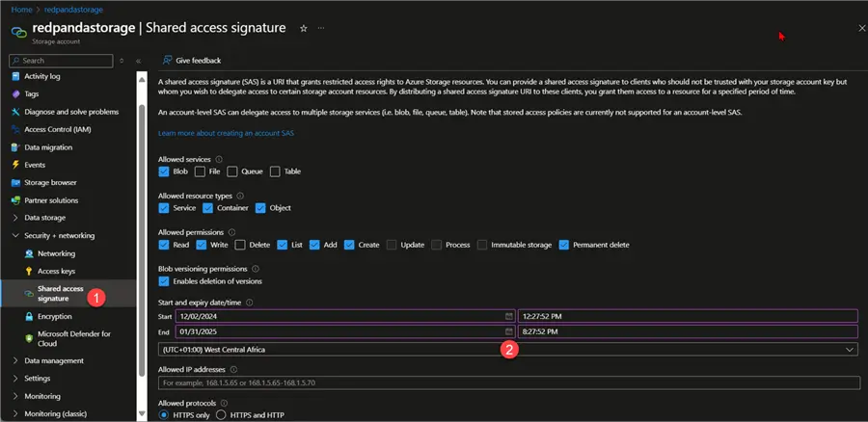Toggle Enables deletion of versions checkbox
Image resolution: width=868 pixels, height=422 pixels.
pos(163,281)
